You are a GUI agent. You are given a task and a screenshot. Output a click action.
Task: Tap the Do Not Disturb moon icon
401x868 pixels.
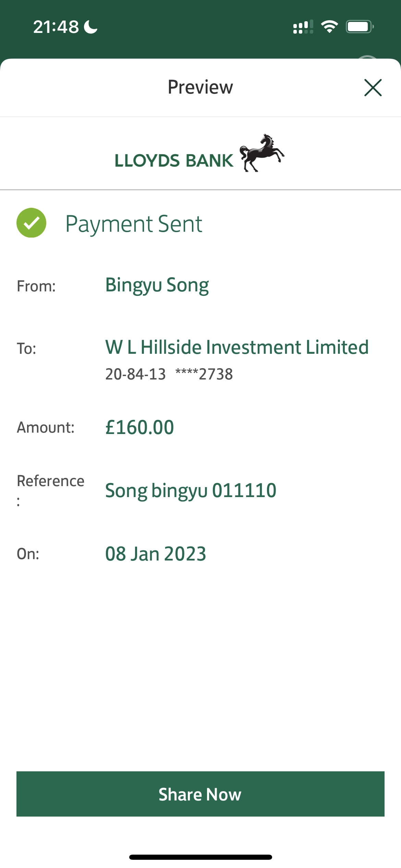point(91,27)
